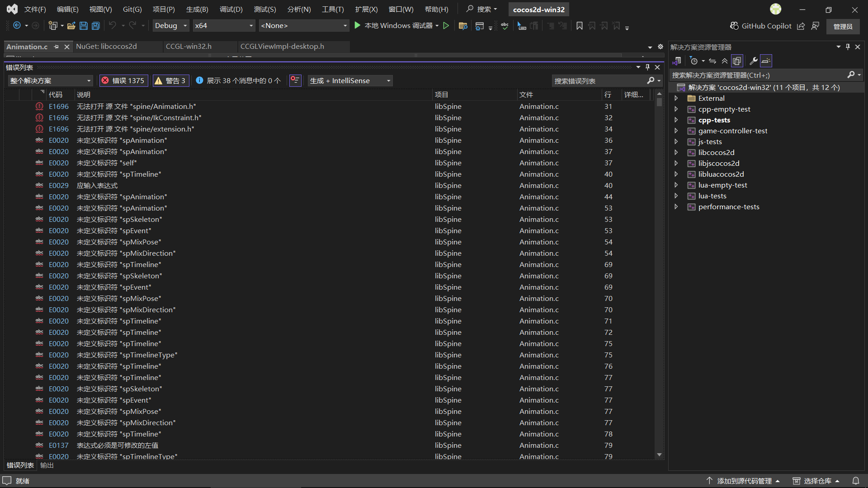Screen dimensions: 868x488
Task: Switch to the CCGL-win32.h tab
Action: coord(189,47)
